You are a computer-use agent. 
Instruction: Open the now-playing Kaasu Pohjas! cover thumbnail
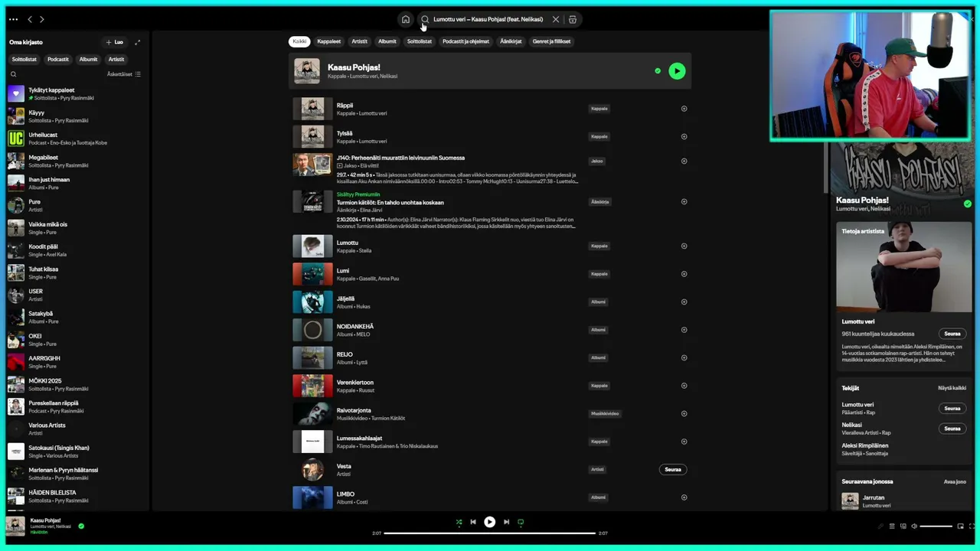point(15,527)
